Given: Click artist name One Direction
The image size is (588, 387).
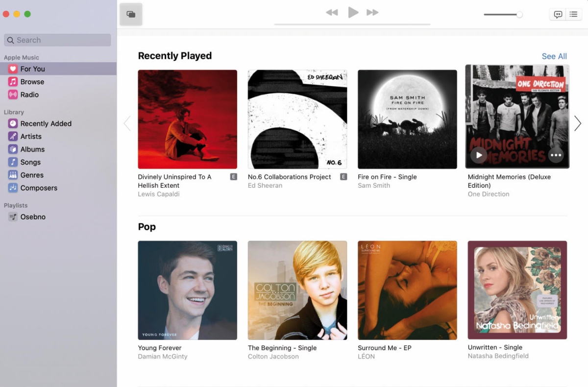Looking at the screenshot, I should tap(489, 194).
